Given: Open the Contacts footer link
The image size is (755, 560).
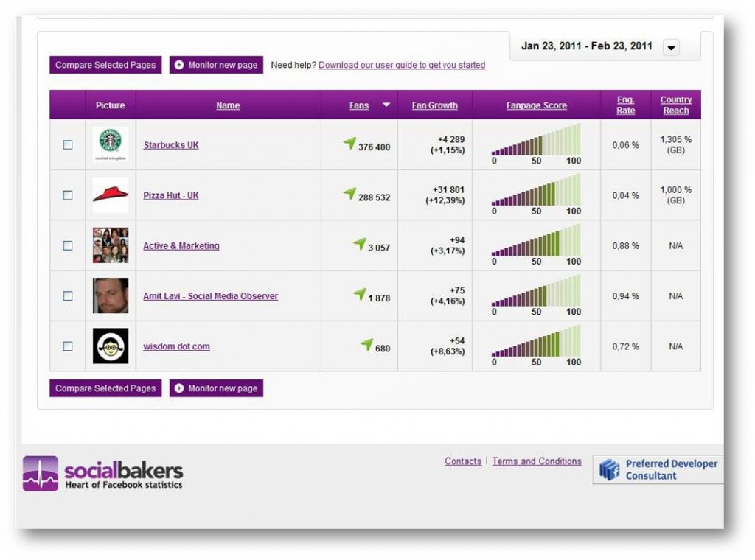Looking at the screenshot, I should pos(463,461).
